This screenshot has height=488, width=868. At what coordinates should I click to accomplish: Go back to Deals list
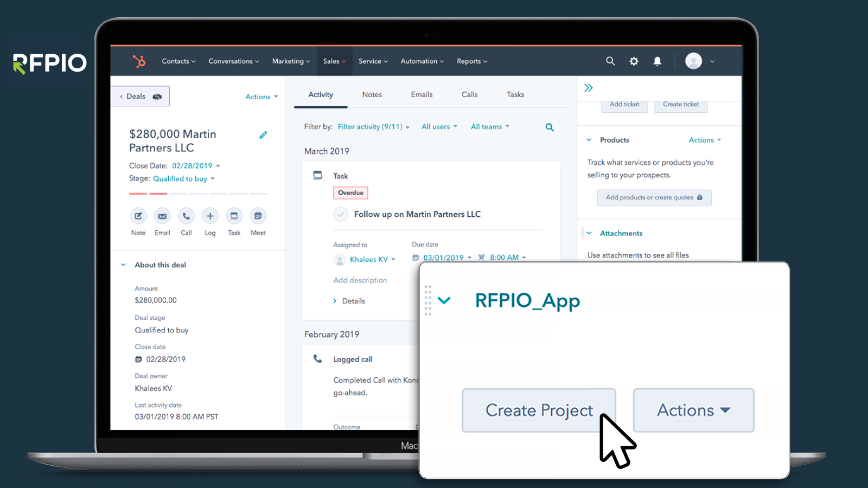click(x=141, y=97)
